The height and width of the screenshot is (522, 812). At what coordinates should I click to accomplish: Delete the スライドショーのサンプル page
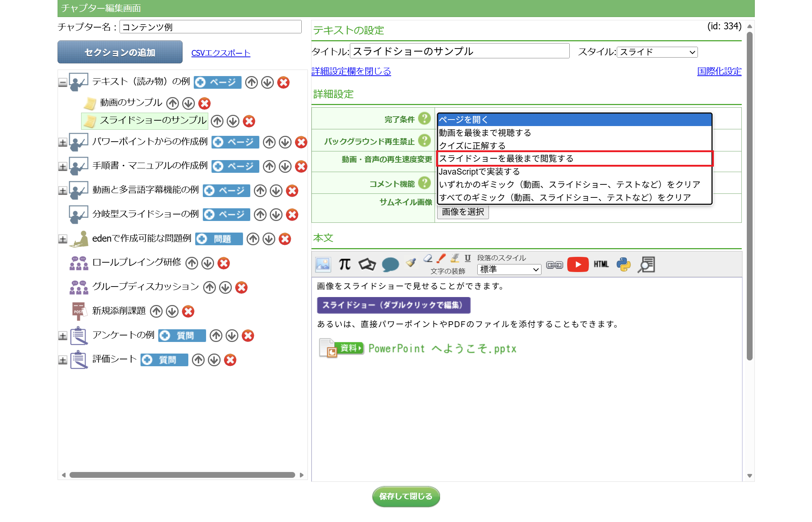(x=249, y=121)
